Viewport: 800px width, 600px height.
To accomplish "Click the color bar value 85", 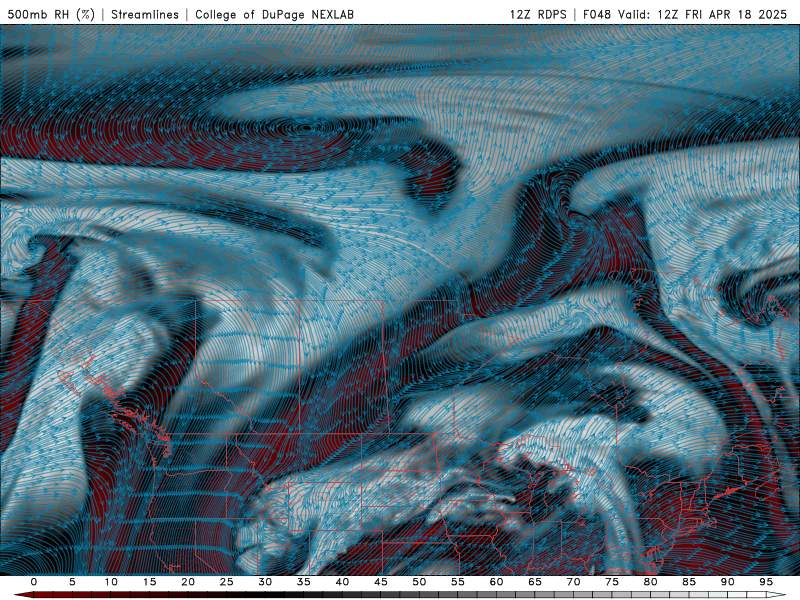I will (x=689, y=582).
